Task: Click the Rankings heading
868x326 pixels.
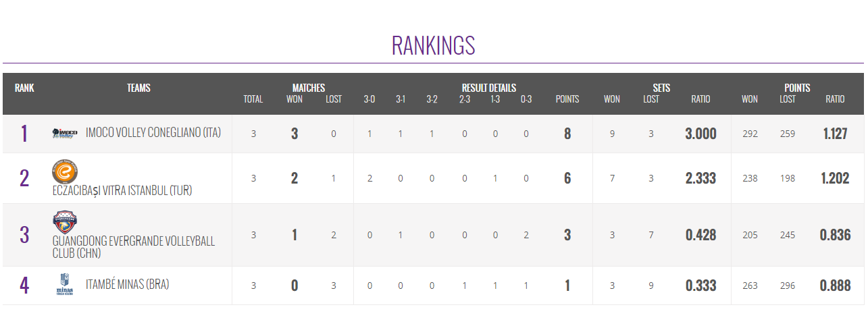Action: [433, 45]
